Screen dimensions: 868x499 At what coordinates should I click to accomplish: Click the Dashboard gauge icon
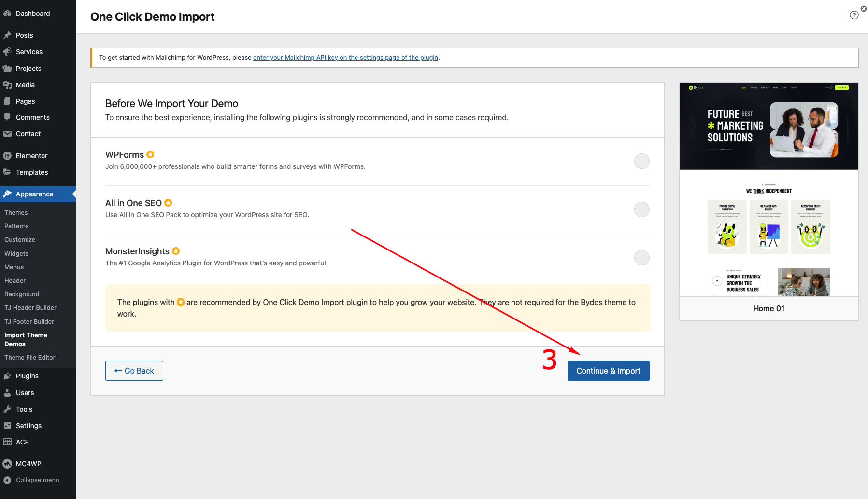click(x=7, y=14)
